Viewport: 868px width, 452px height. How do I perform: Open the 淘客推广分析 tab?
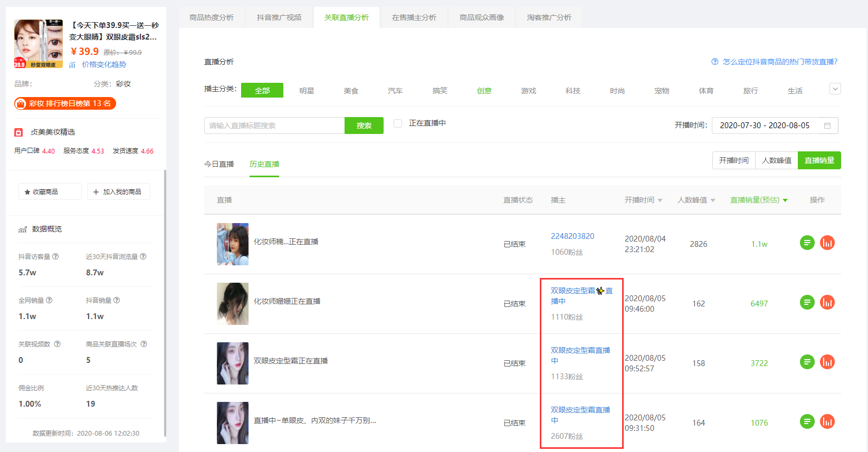(x=549, y=17)
